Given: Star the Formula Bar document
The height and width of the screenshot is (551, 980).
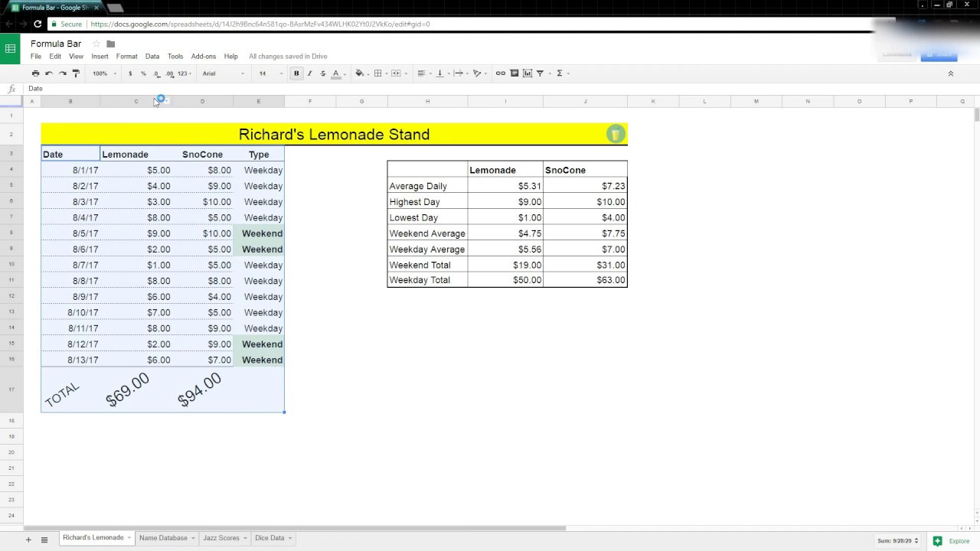Looking at the screenshot, I should [96, 44].
